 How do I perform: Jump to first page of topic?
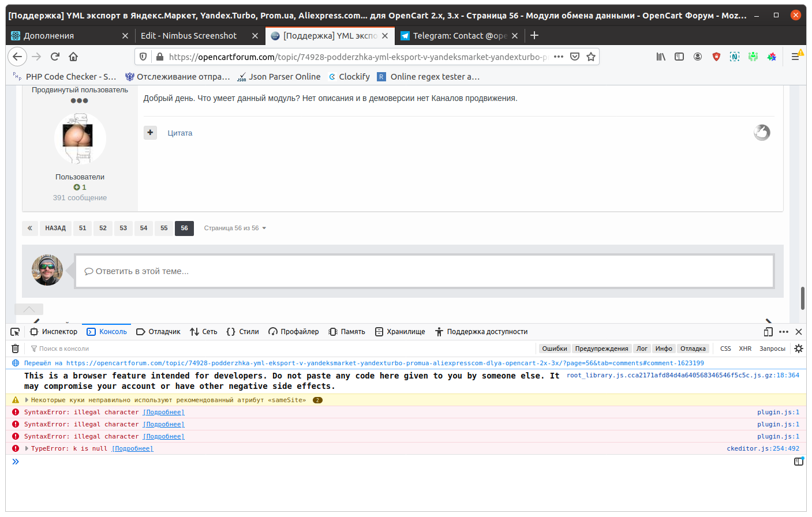(30, 228)
